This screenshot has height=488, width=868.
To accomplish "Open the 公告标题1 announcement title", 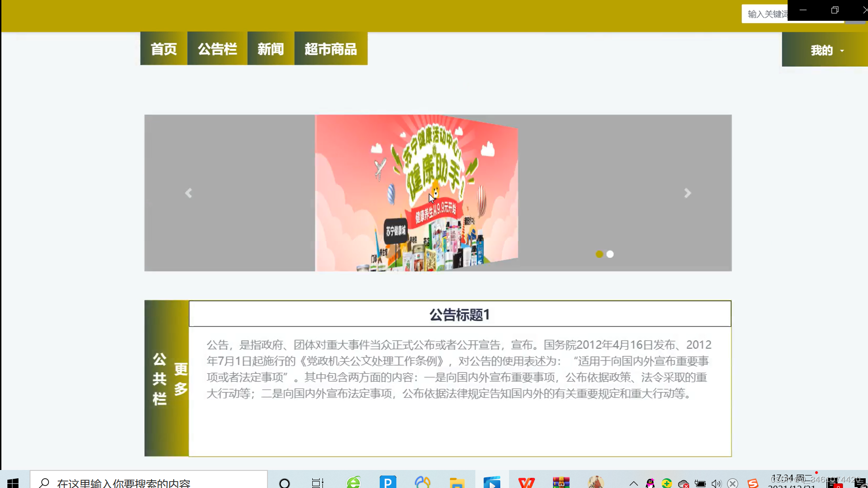I will point(460,315).
